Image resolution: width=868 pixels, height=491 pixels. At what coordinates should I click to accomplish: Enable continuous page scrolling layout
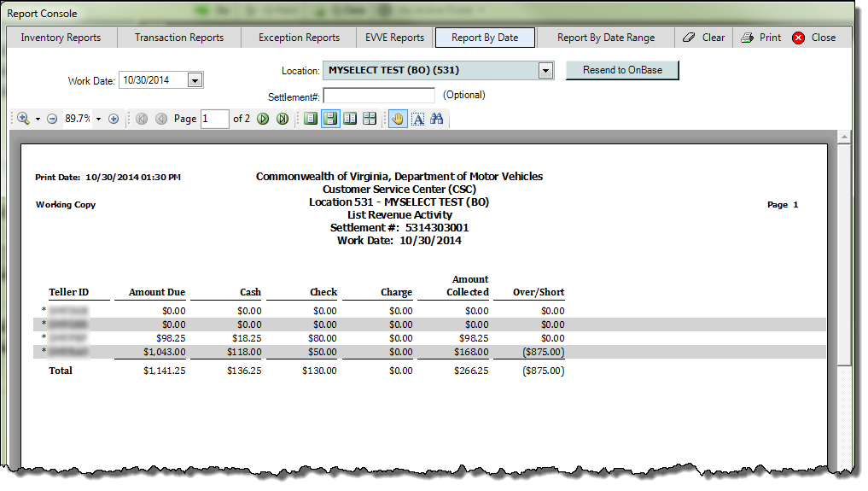tap(330, 119)
